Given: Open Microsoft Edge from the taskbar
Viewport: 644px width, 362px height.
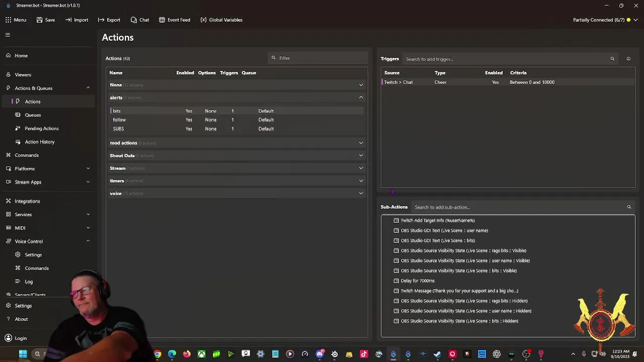Looking at the screenshot, I should pos(172,354).
